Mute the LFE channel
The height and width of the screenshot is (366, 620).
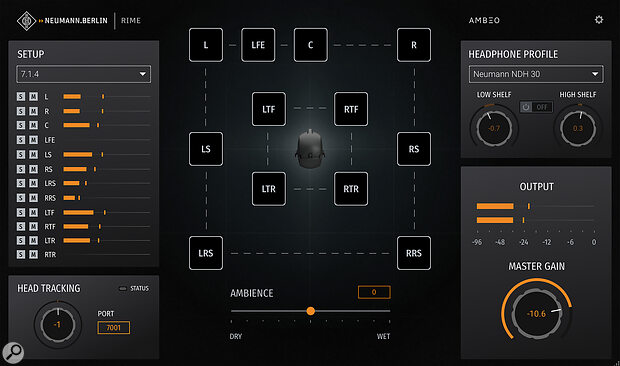[x=34, y=140]
